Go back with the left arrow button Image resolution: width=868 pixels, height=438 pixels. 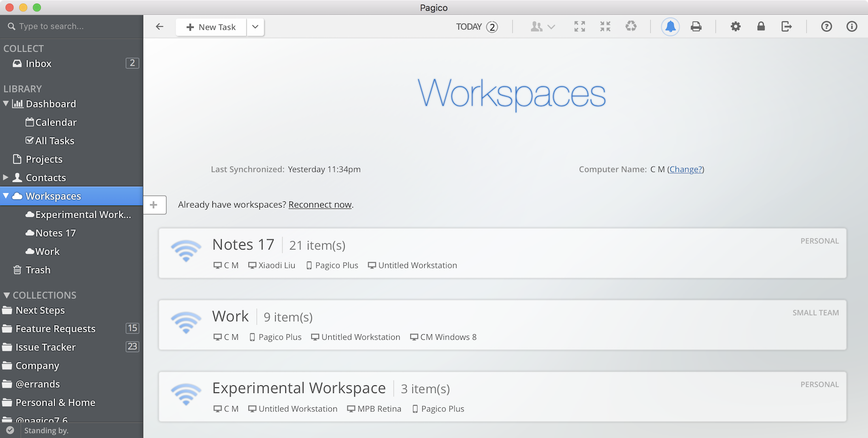click(160, 27)
